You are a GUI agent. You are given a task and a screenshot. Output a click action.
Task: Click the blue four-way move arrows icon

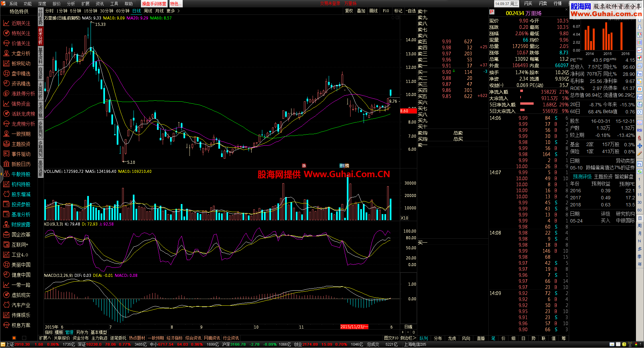coord(640,146)
